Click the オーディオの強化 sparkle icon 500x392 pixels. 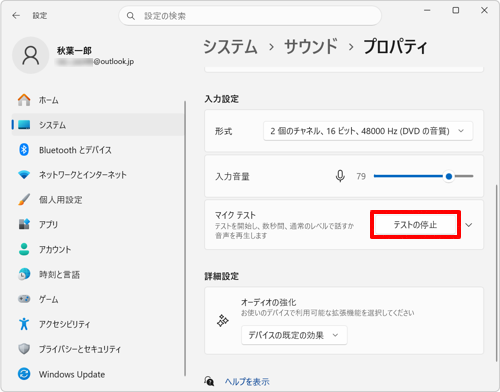tap(223, 321)
